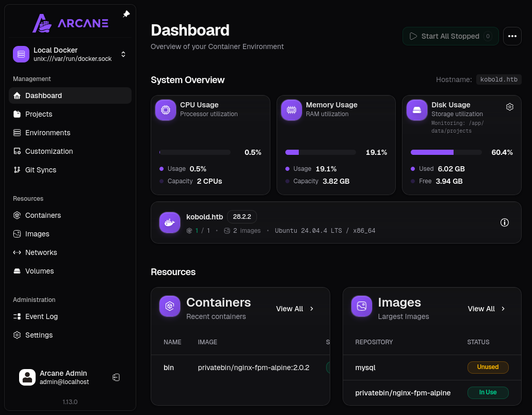Click the kobold.htb info icon

[505, 222]
